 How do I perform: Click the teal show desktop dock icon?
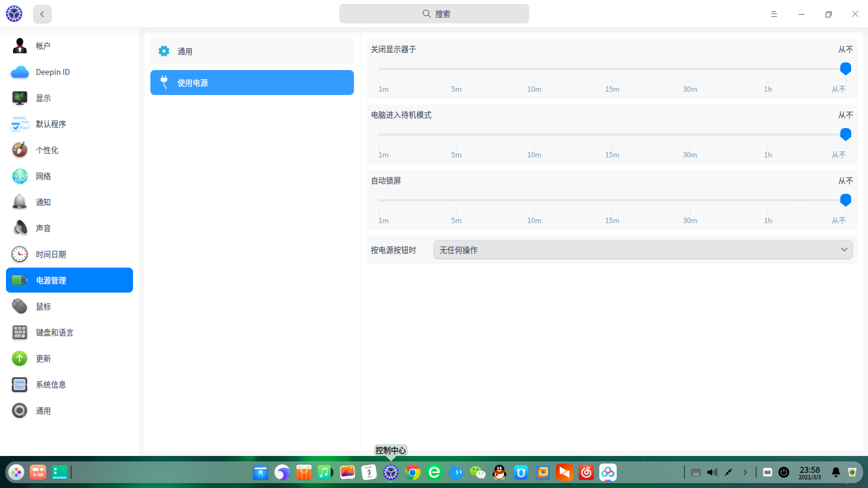tap(60, 472)
